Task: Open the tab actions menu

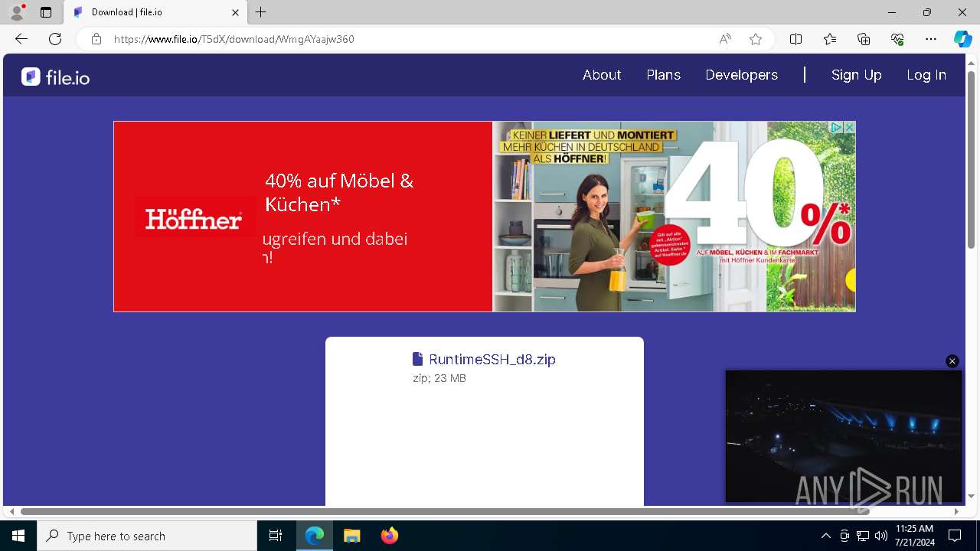Action: tap(46, 12)
